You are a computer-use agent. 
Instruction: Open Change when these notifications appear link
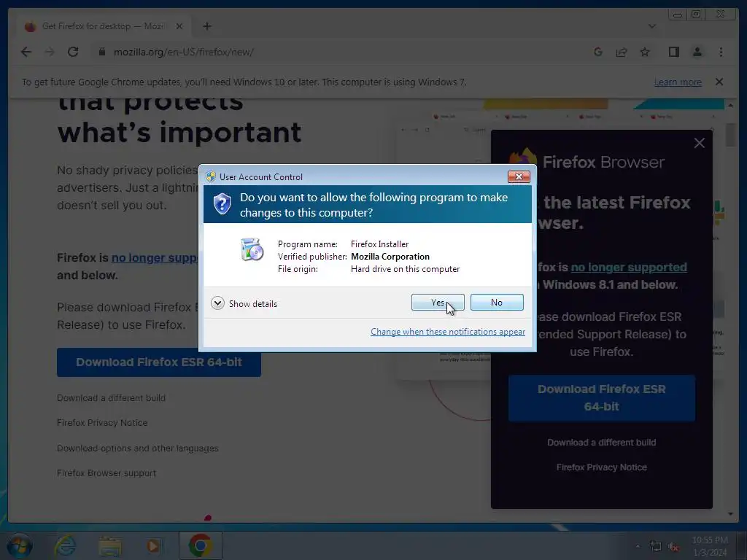pyautogui.click(x=448, y=332)
